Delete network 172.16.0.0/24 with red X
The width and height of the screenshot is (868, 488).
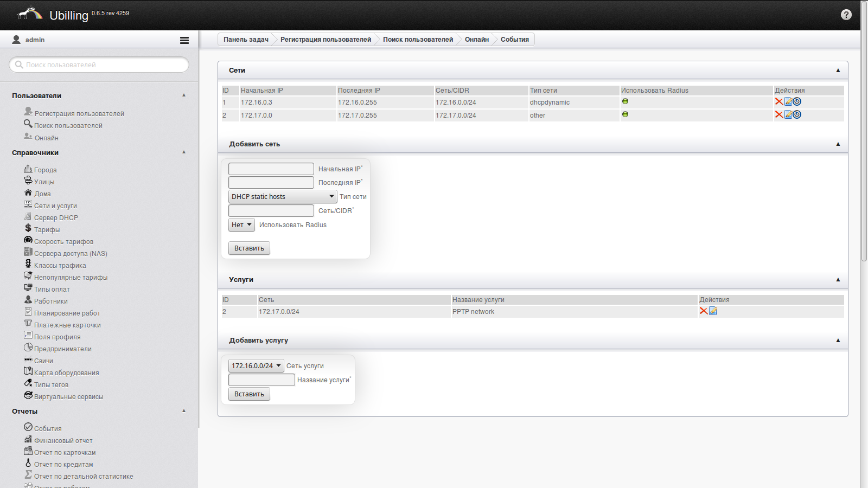point(778,102)
